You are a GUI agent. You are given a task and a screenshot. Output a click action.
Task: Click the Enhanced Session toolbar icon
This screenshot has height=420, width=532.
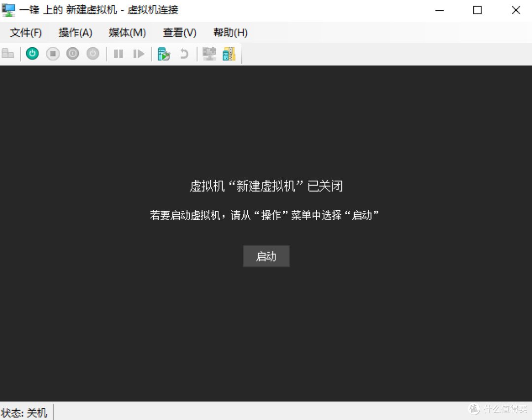point(209,54)
